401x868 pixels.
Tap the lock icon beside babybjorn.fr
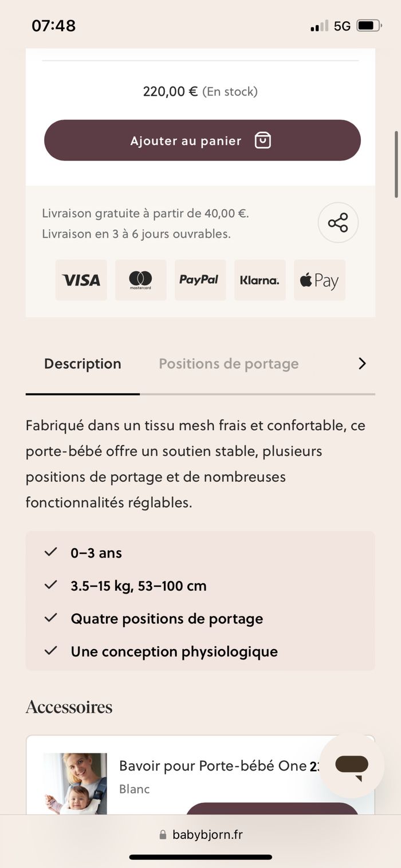[163, 835]
